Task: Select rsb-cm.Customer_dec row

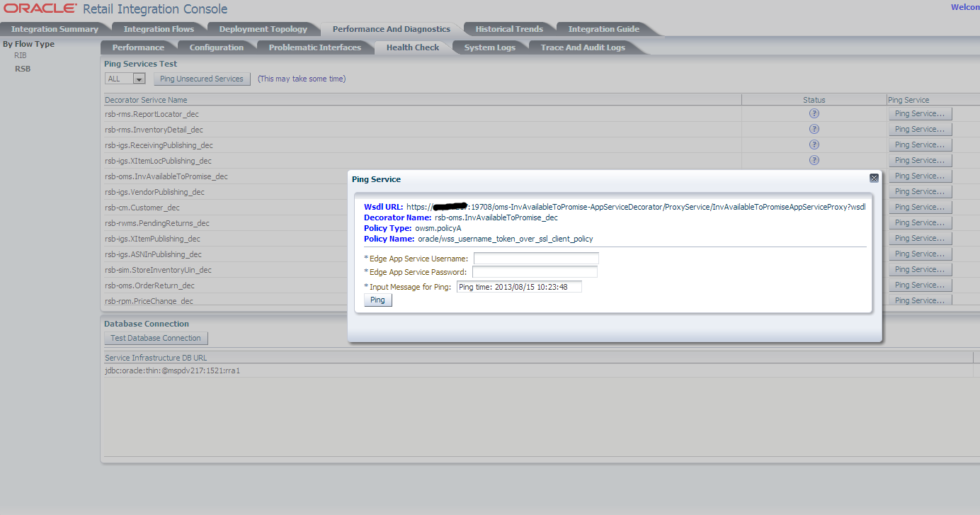Action: [142, 208]
